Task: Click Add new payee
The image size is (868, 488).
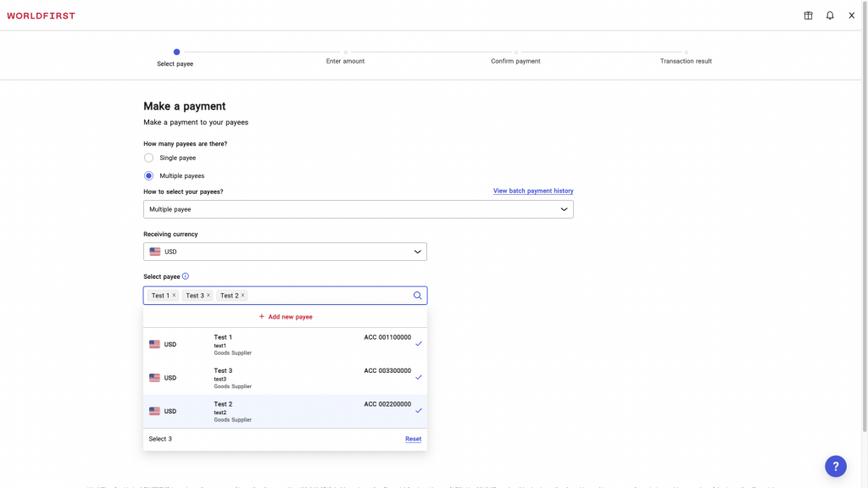Action: 286,317
